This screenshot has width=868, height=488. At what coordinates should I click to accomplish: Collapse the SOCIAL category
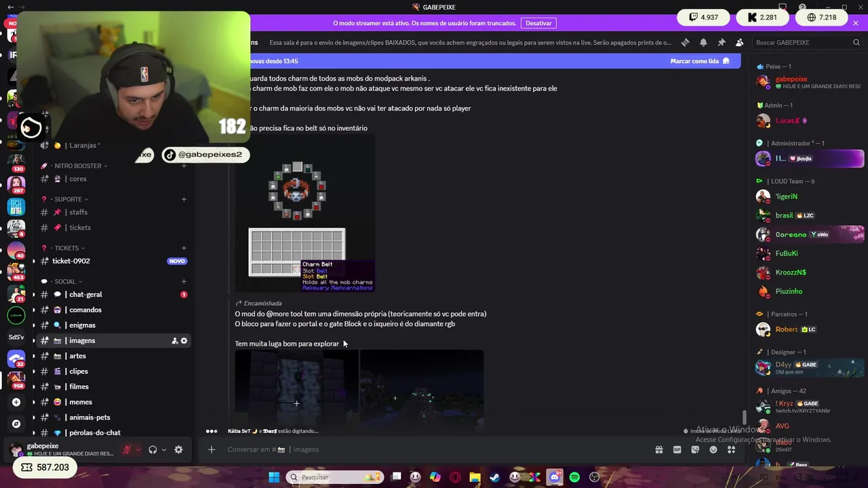click(x=65, y=281)
